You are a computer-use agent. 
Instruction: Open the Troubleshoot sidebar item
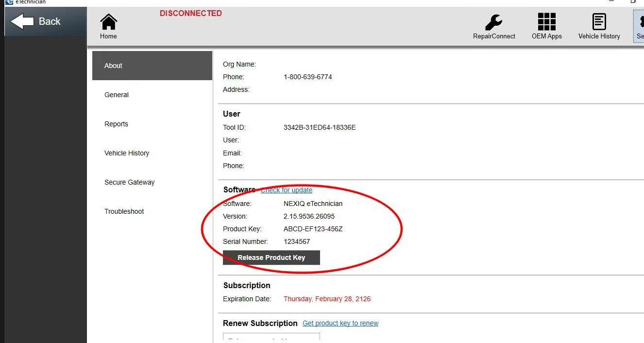[x=152, y=211]
